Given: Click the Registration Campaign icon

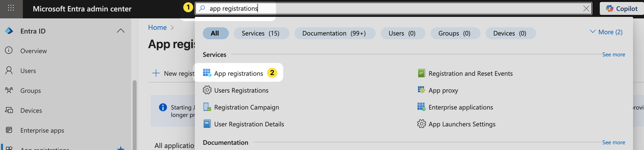Looking at the screenshot, I should [207, 107].
